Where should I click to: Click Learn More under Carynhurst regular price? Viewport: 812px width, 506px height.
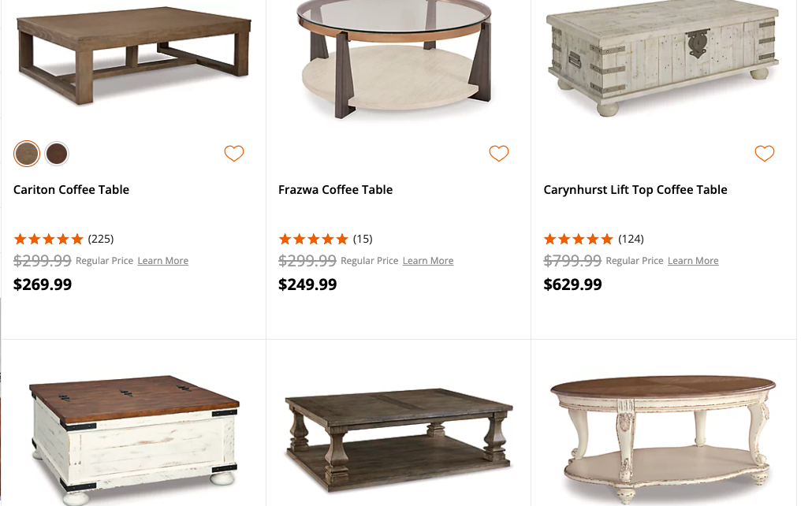point(693,261)
